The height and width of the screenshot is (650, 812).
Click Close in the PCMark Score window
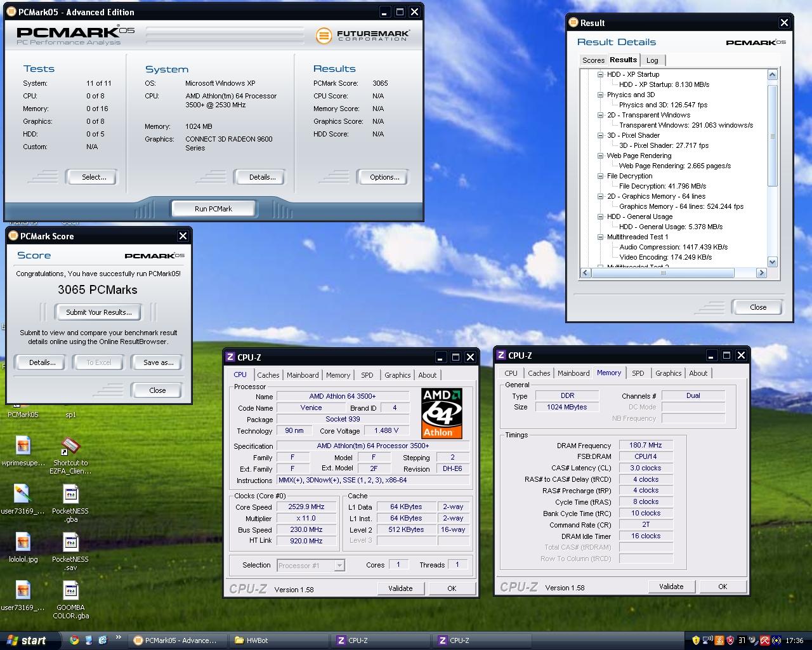click(157, 390)
